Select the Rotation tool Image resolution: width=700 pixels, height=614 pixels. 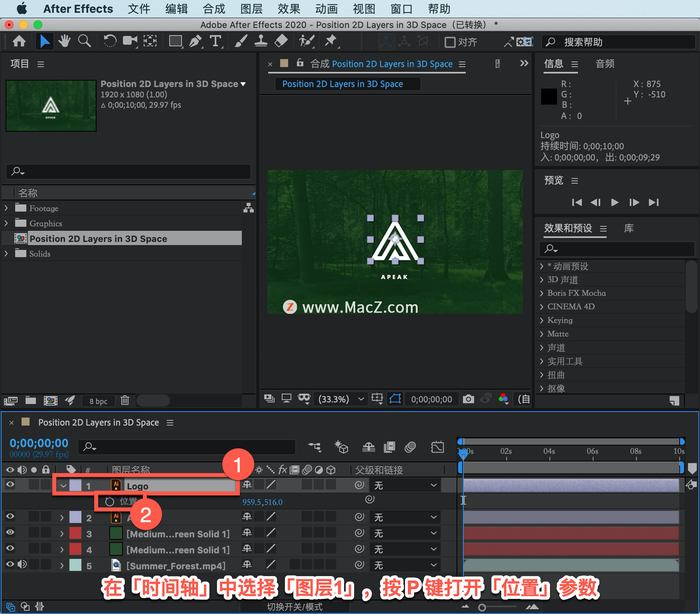[x=110, y=41]
